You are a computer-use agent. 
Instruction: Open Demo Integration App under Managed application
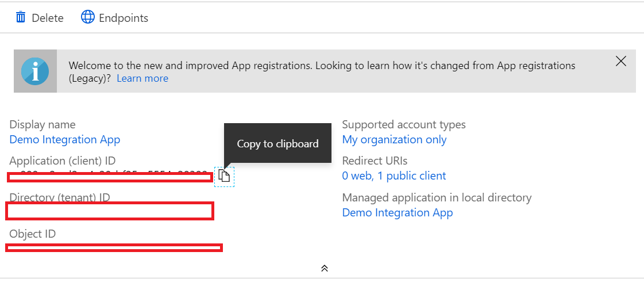click(398, 212)
